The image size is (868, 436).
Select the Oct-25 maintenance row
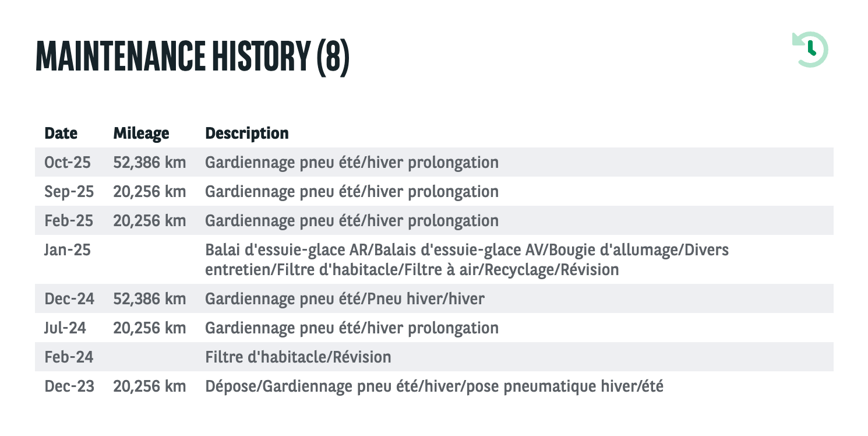pos(434,162)
